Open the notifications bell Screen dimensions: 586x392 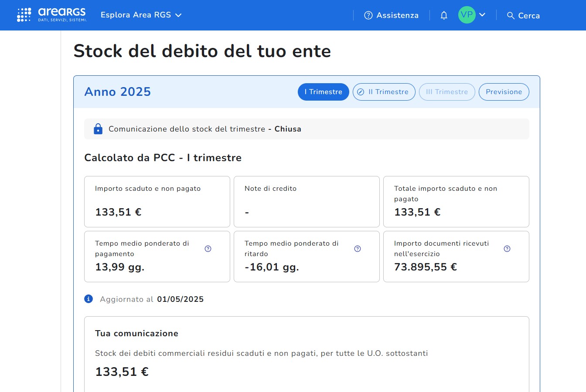click(x=444, y=15)
